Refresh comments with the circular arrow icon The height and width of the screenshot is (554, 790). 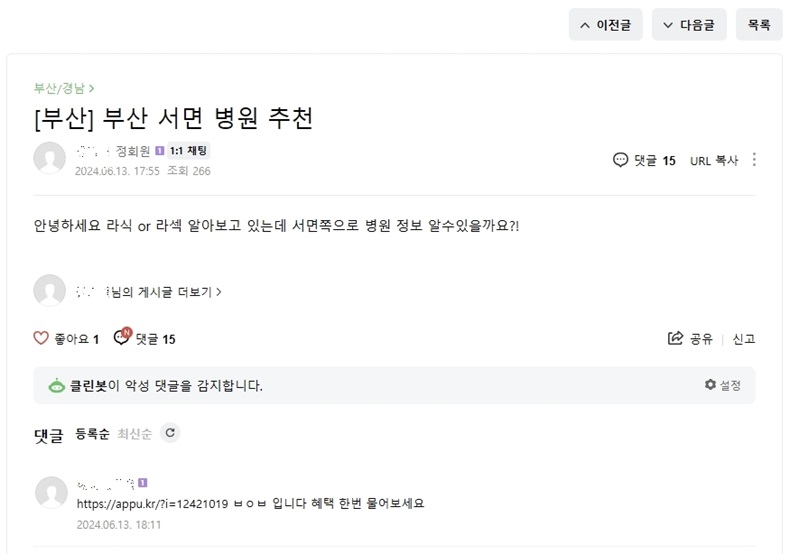coord(170,433)
